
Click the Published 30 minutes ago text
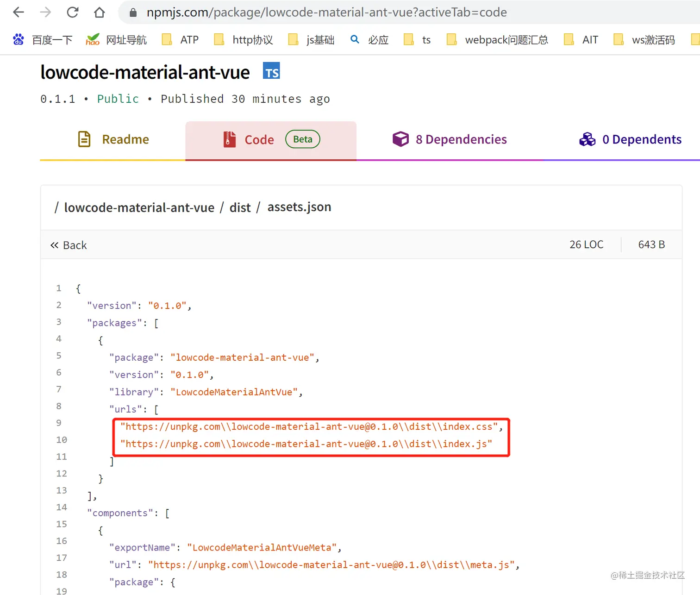pos(245,99)
